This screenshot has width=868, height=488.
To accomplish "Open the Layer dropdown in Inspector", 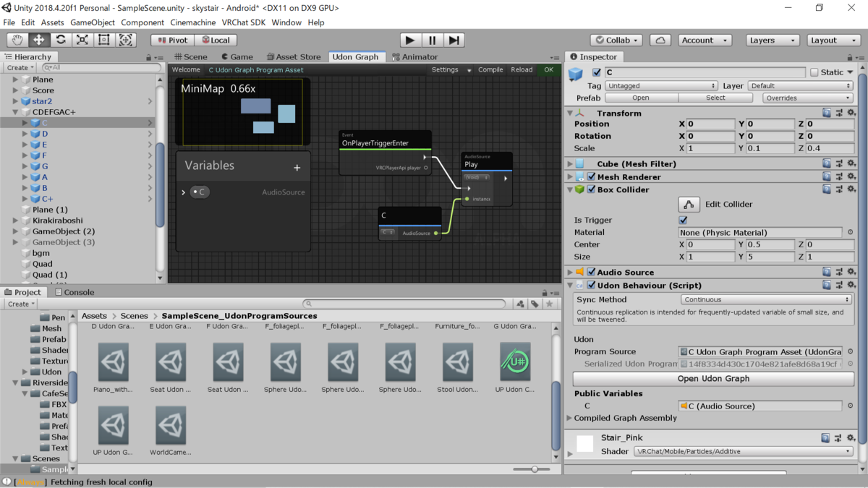I will point(800,85).
